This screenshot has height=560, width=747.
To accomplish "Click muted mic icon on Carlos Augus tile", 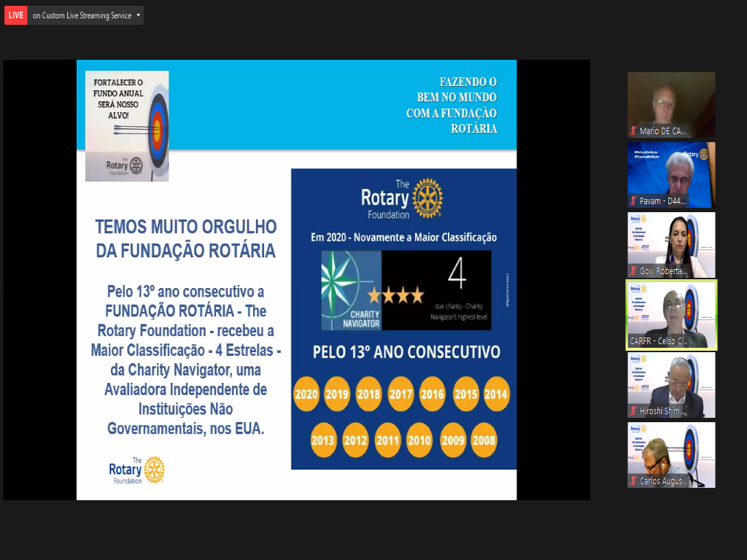I will pos(633,481).
